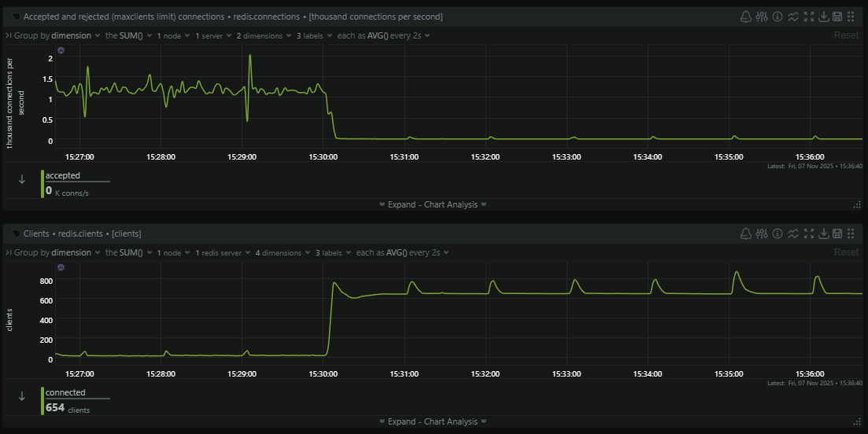Open AVG() every 2s dropdown in redis.connections chart

tap(383, 35)
